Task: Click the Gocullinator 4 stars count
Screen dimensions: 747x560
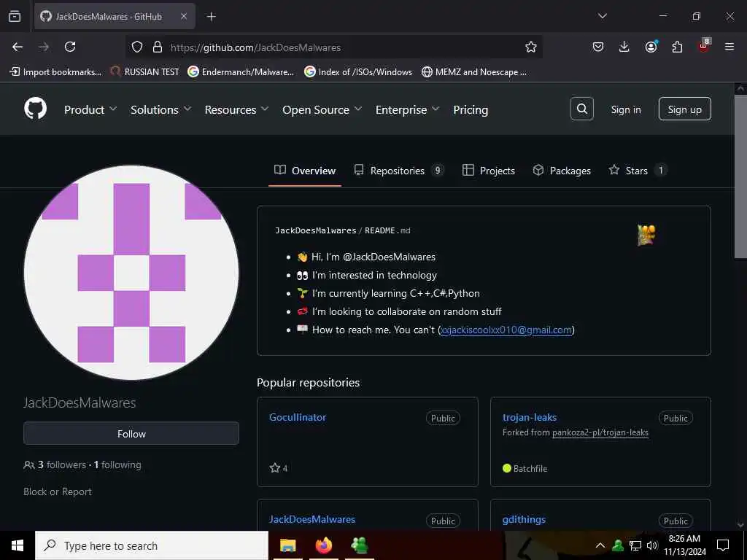Action: point(279,468)
